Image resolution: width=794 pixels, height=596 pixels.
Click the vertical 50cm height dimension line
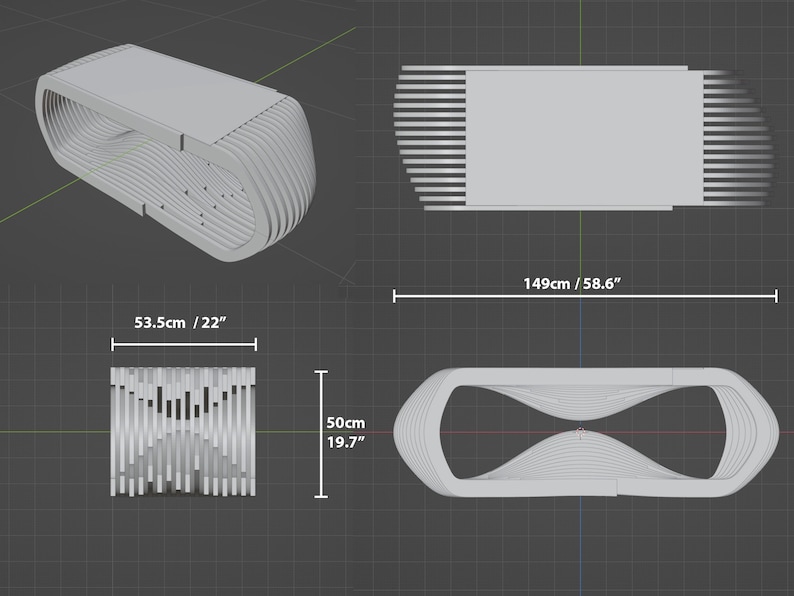321,434
